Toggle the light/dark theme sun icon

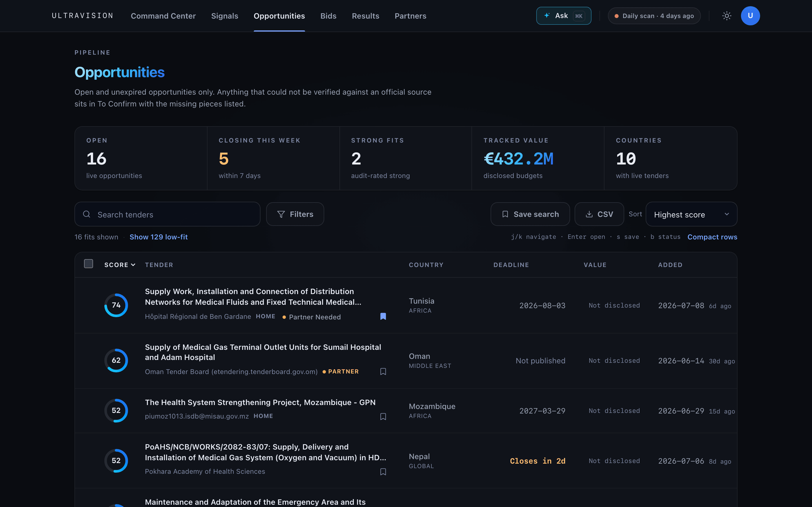(727, 16)
